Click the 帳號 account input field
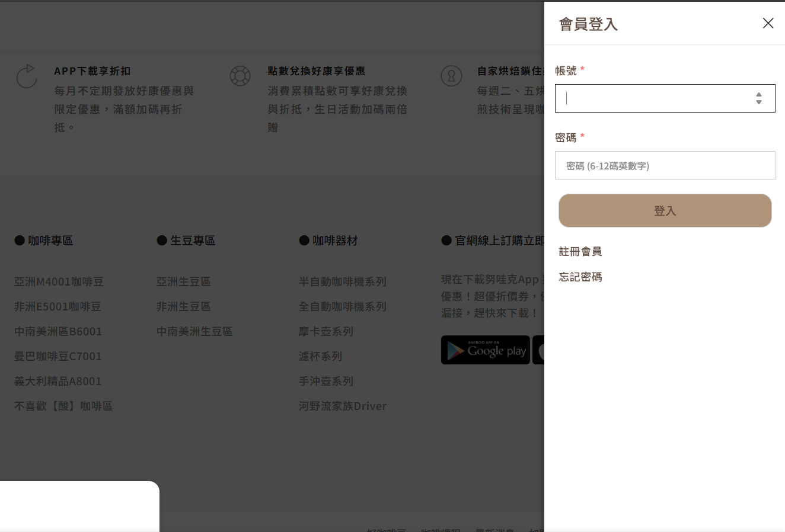The height and width of the screenshot is (532, 785). click(x=665, y=98)
